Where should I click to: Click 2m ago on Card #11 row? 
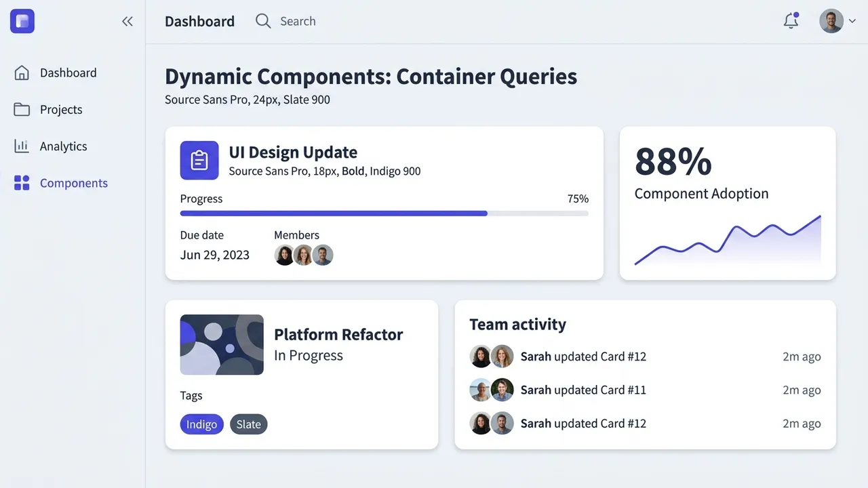(802, 390)
